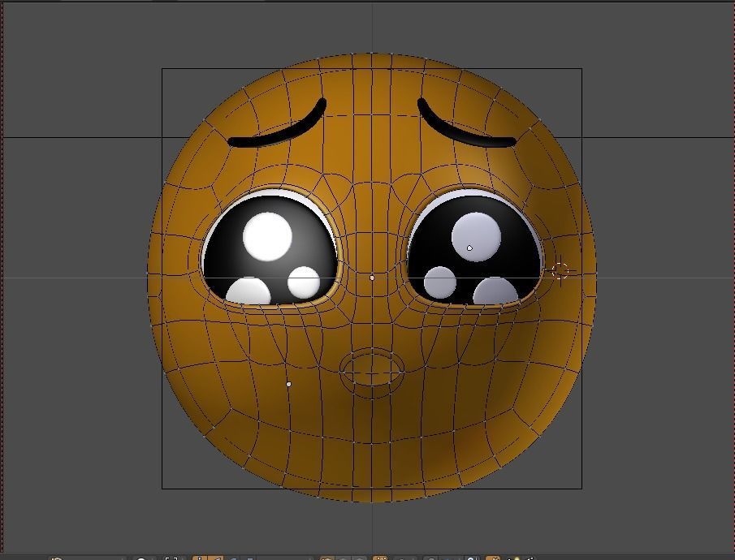735x560 pixels.
Task: Click the small origin dot on left cheek
Action: [x=289, y=384]
